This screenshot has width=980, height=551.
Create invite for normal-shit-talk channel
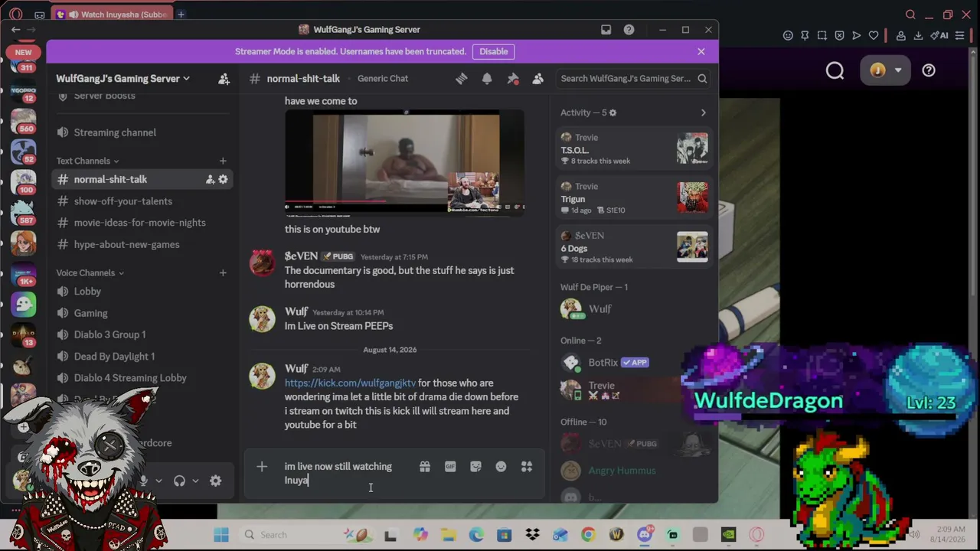click(210, 179)
